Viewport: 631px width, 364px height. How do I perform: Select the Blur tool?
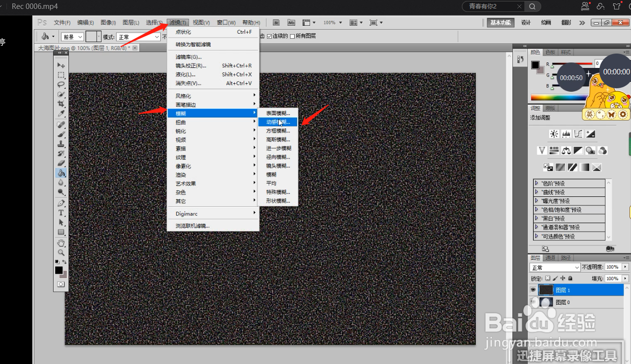coord(61,182)
